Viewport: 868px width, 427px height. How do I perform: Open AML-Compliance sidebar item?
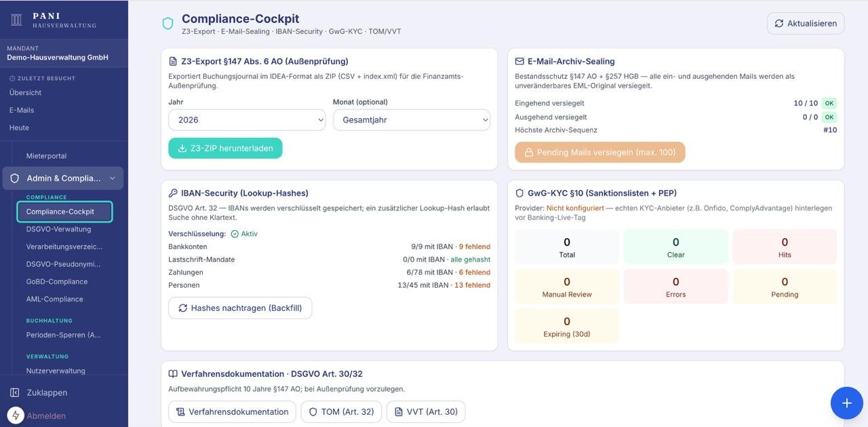pos(54,299)
